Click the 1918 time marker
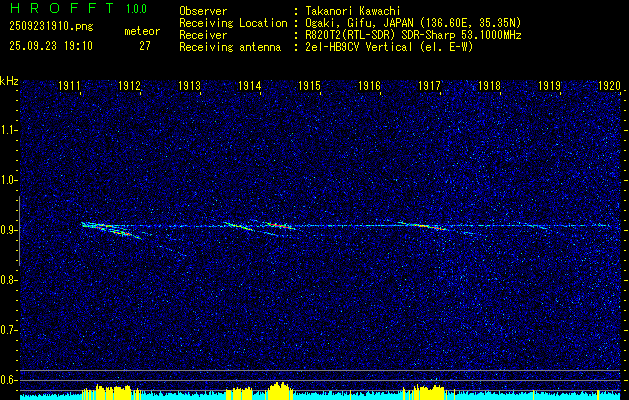Screen dimensions: 629x400 coord(489,86)
